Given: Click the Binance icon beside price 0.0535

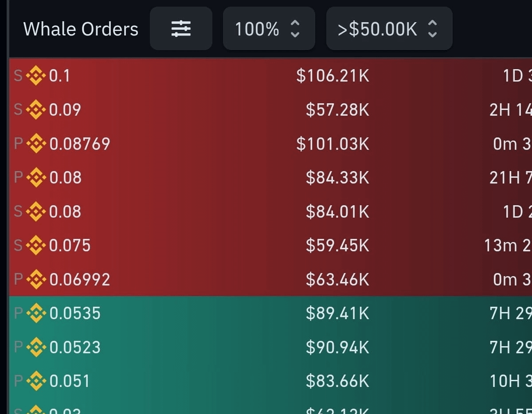Looking at the screenshot, I should (36, 313).
